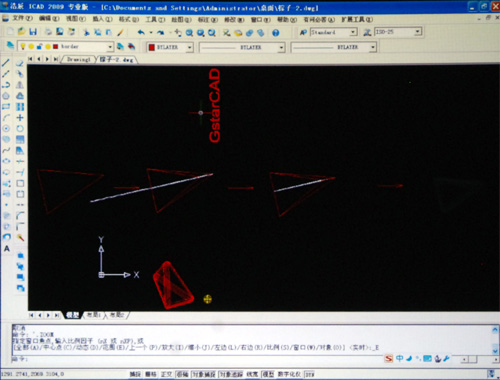Toggle 对象捕捉 object snap in status bar
The width and height of the screenshot is (500, 380).
coord(203,374)
